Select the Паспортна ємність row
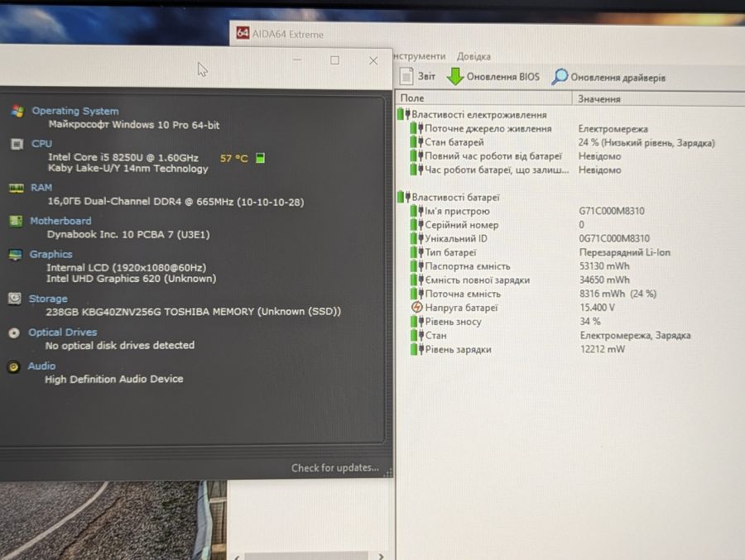This screenshot has width=745, height=560. click(x=570, y=266)
